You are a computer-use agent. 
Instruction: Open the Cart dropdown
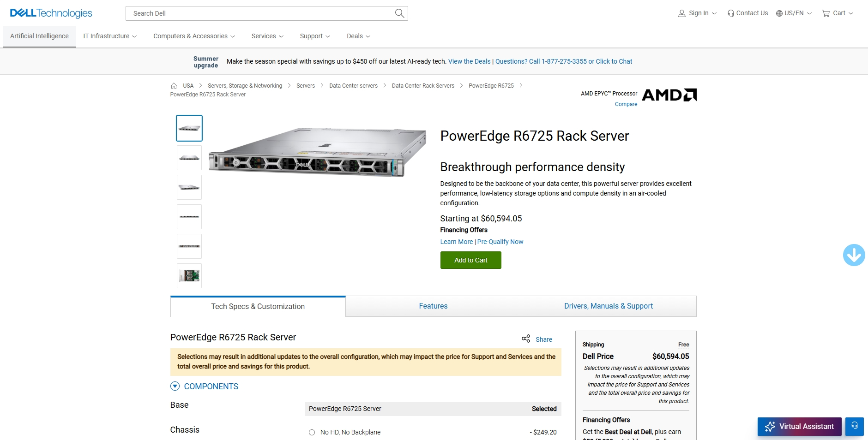tap(838, 13)
